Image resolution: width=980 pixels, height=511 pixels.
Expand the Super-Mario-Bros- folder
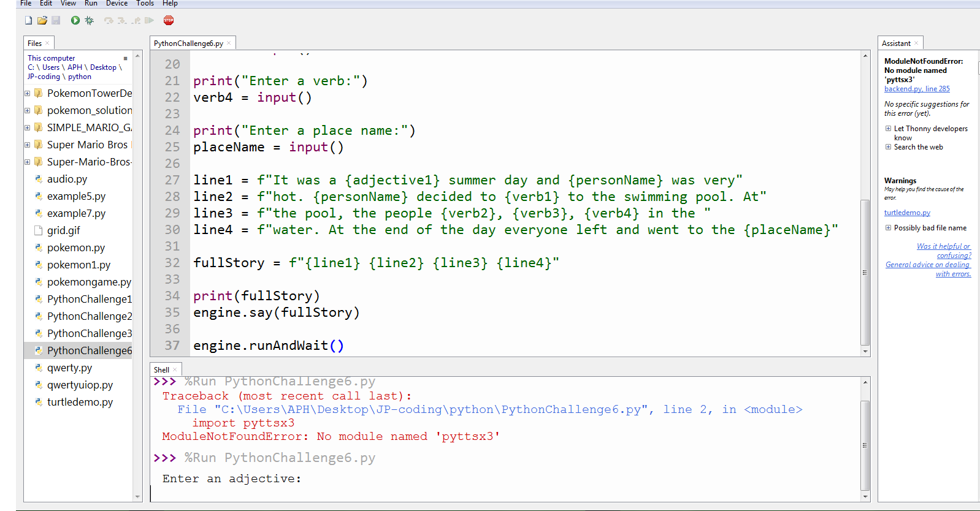(27, 162)
